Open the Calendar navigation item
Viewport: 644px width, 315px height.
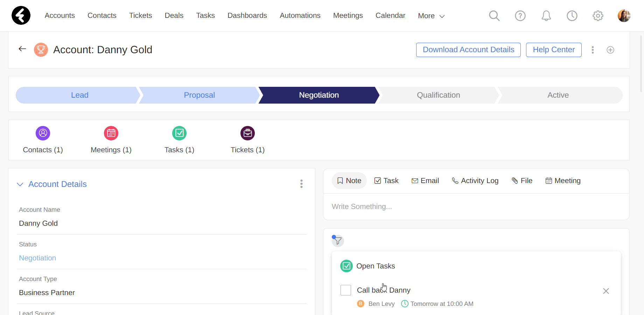coord(390,15)
